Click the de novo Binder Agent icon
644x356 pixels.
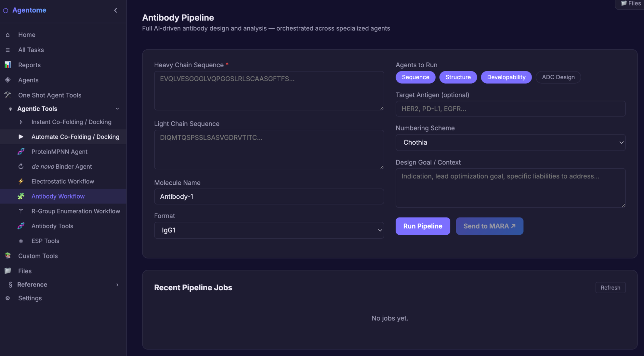tap(21, 166)
